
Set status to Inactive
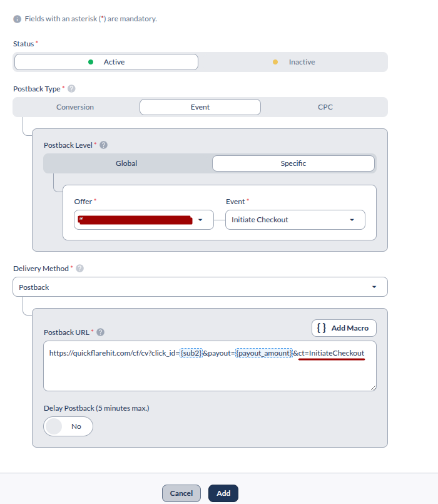pyautogui.click(x=293, y=62)
